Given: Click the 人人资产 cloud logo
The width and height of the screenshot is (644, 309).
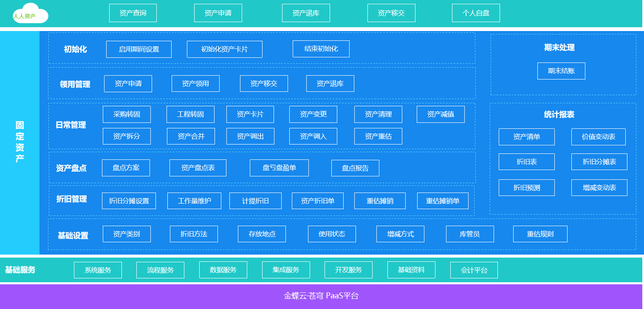Looking at the screenshot, I should point(30,14).
